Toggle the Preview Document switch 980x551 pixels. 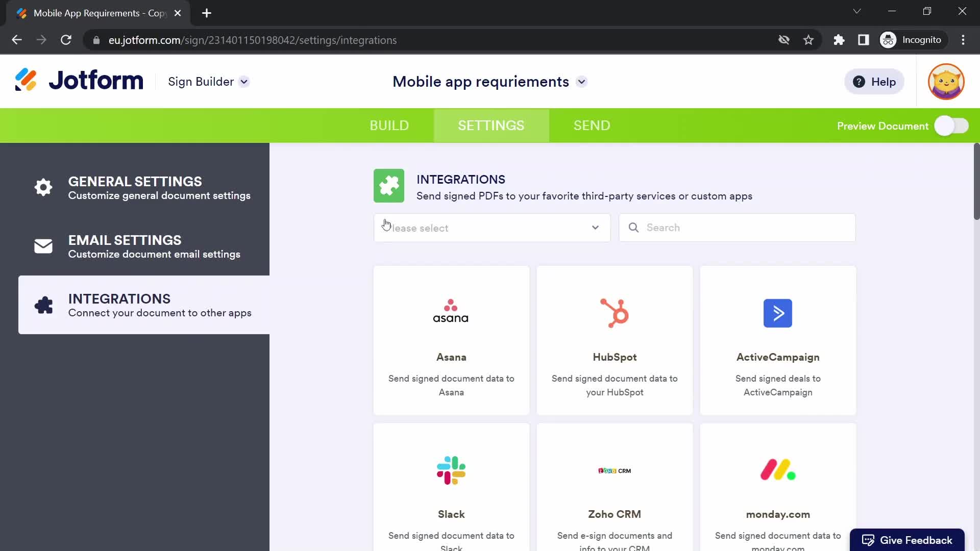(x=951, y=126)
